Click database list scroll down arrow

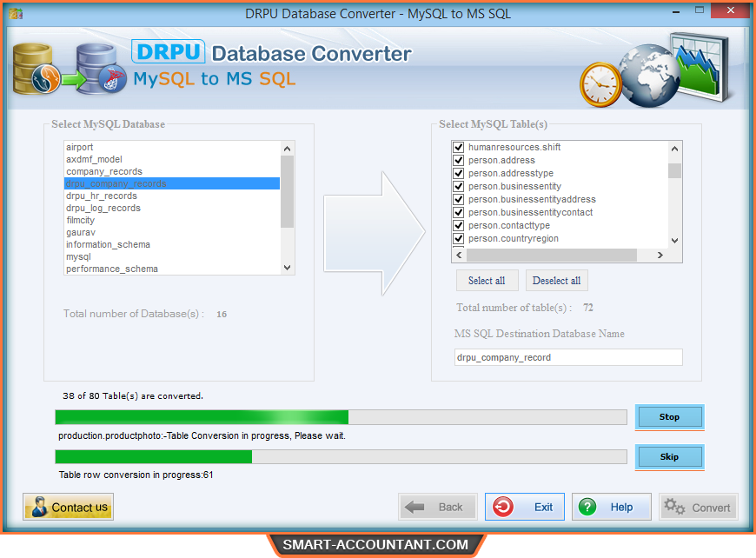(288, 268)
